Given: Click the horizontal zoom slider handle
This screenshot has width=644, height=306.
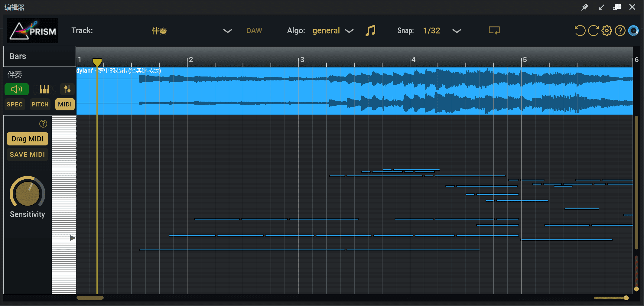Looking at the screenshot, I should [x=626, y=298].
